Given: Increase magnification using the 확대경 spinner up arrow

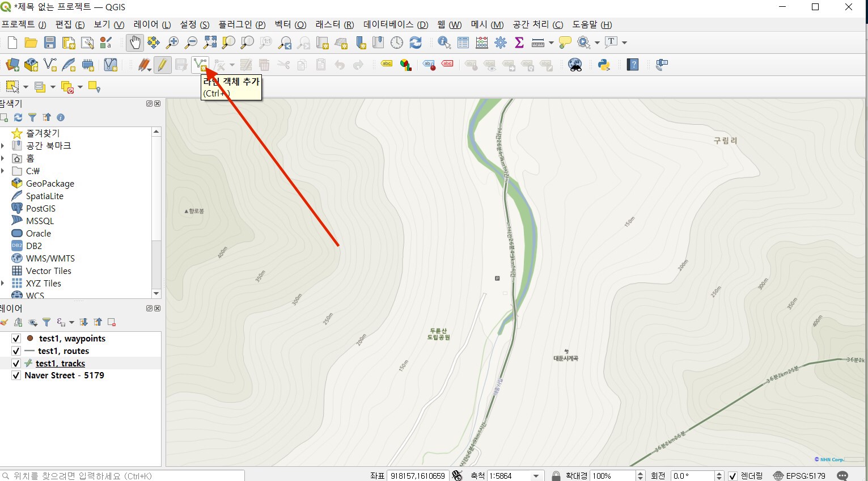Looking at the screenshot, I should coord(641,474).
